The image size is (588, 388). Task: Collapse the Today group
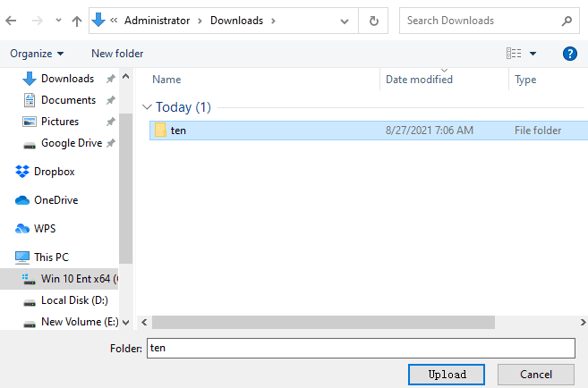coord(147,107)
